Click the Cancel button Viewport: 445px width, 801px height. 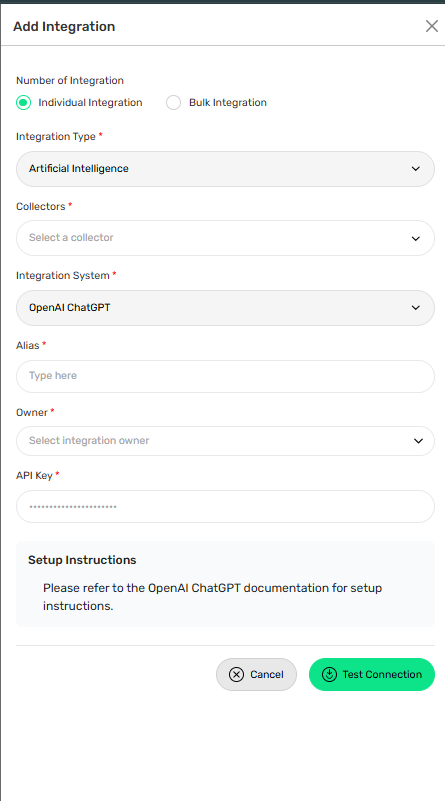(x=256, y=674)
